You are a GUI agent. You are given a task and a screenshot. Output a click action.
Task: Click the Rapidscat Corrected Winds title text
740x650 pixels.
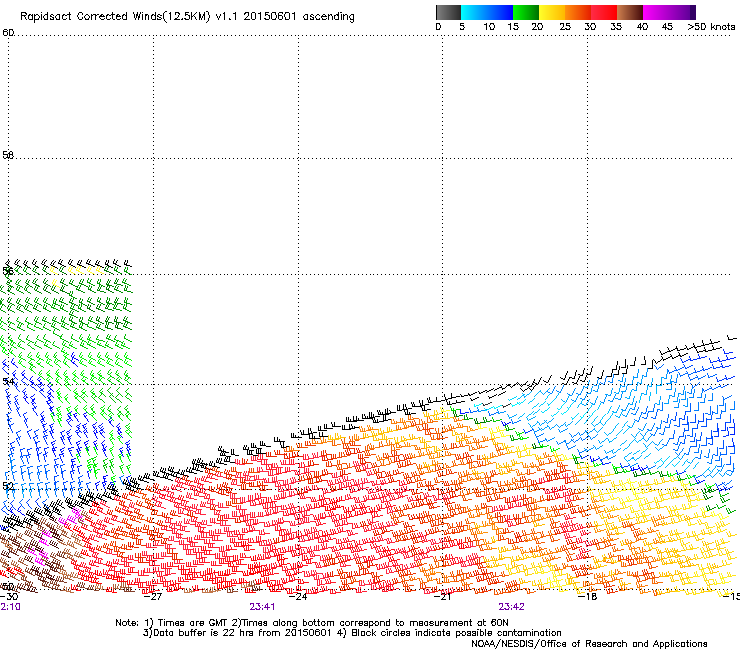coord(187,17)
